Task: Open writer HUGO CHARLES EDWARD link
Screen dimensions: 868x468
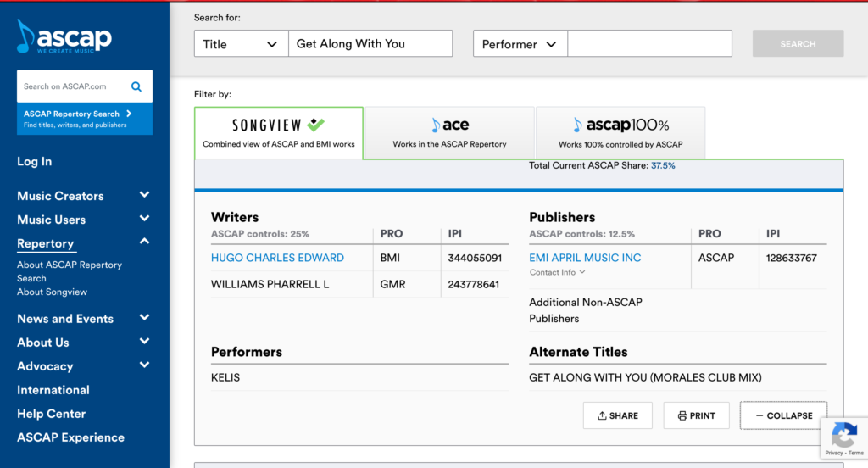Action: coord(277,258)
